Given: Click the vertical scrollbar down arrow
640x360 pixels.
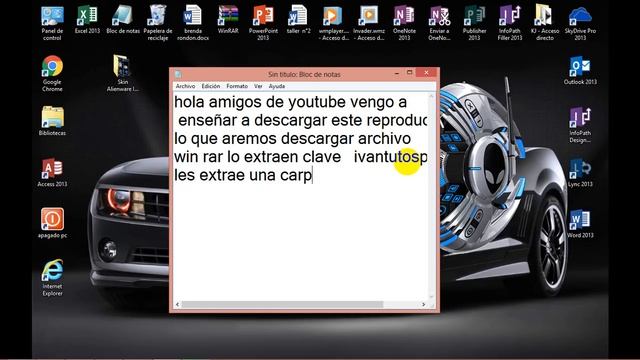Looking at the screenshot, I should (431, 297).
